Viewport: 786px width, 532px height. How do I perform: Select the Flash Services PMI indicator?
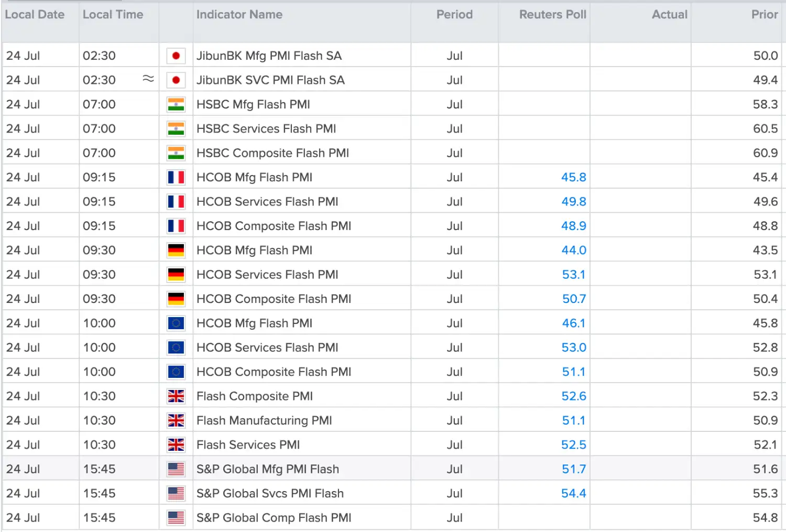tap(248, 445)
